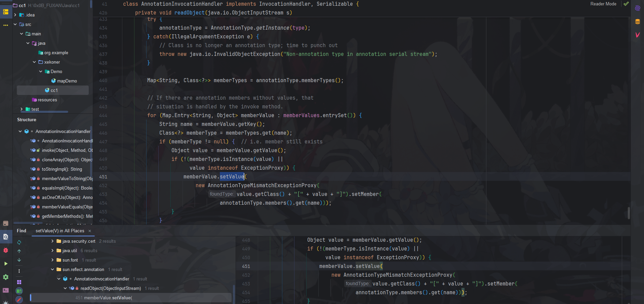Run the project with the play icon

click(6, 264)
